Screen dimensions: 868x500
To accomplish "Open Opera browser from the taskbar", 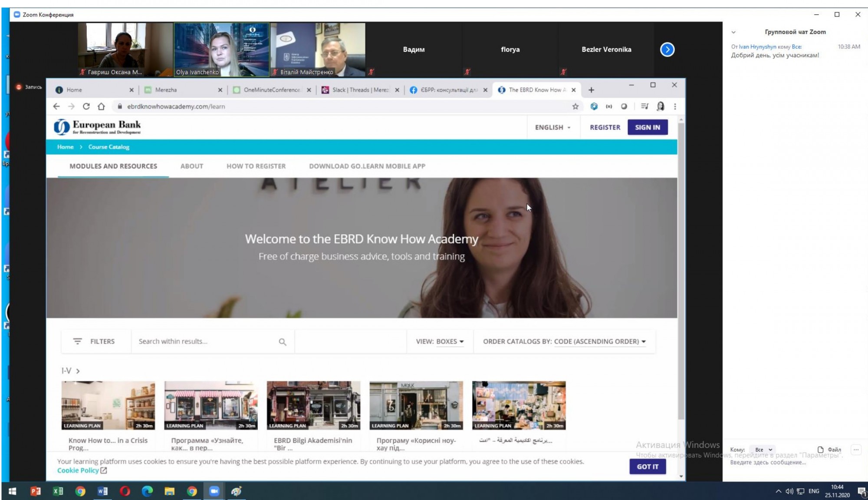I will pos(125,491).
